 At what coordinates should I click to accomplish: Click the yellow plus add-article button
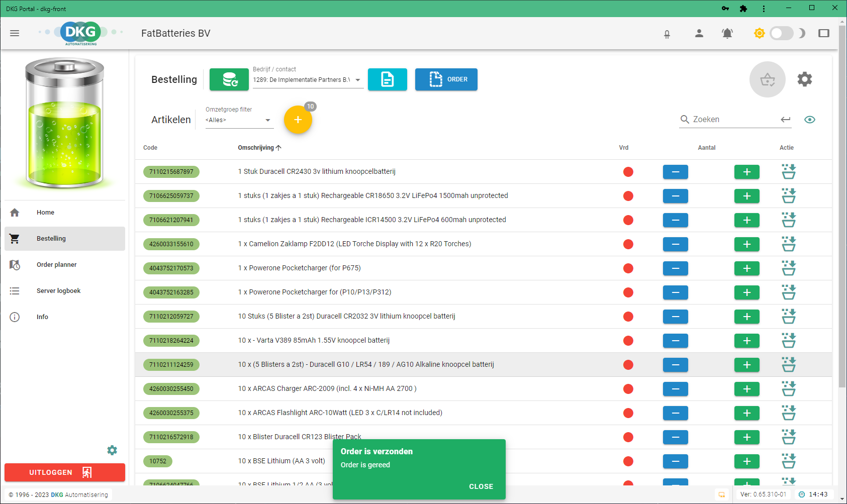pos(298,120)
